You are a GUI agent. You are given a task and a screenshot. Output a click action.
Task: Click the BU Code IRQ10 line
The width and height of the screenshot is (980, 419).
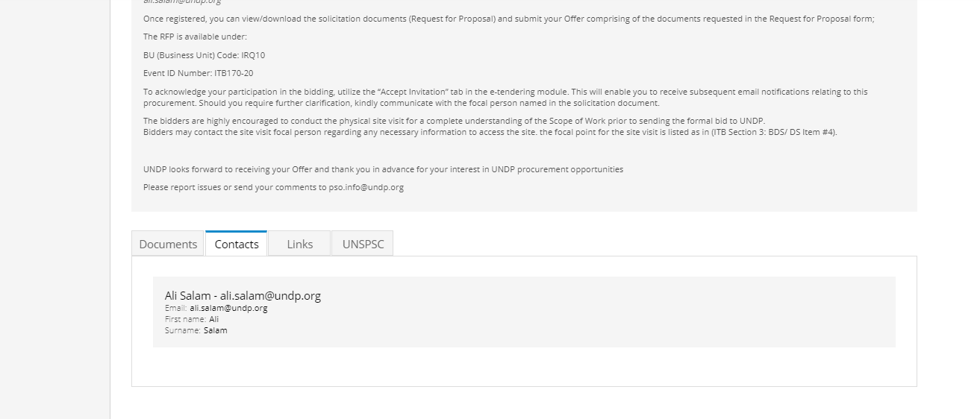(204, 55)
